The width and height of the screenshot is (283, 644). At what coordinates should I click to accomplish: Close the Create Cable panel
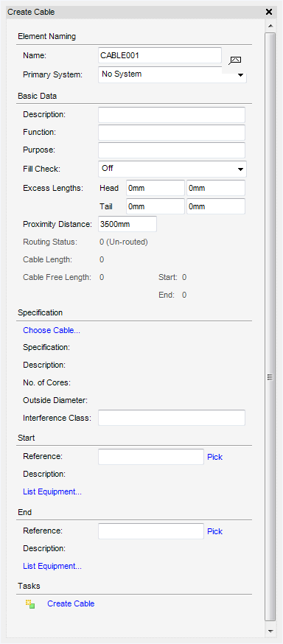tap(269, 12)
